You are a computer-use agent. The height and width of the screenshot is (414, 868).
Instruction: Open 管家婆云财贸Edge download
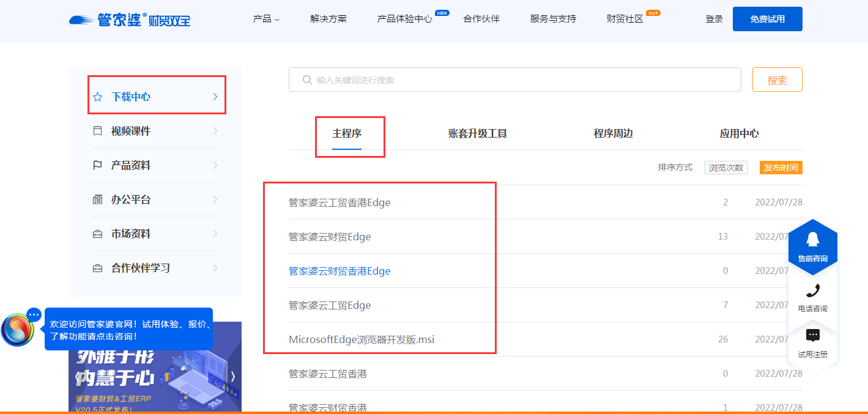point(330,237)
